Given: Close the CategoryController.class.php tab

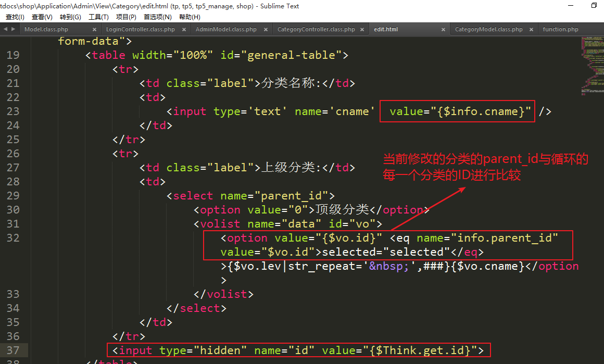Looking at the screenshot, I should (x=362, y=30).
